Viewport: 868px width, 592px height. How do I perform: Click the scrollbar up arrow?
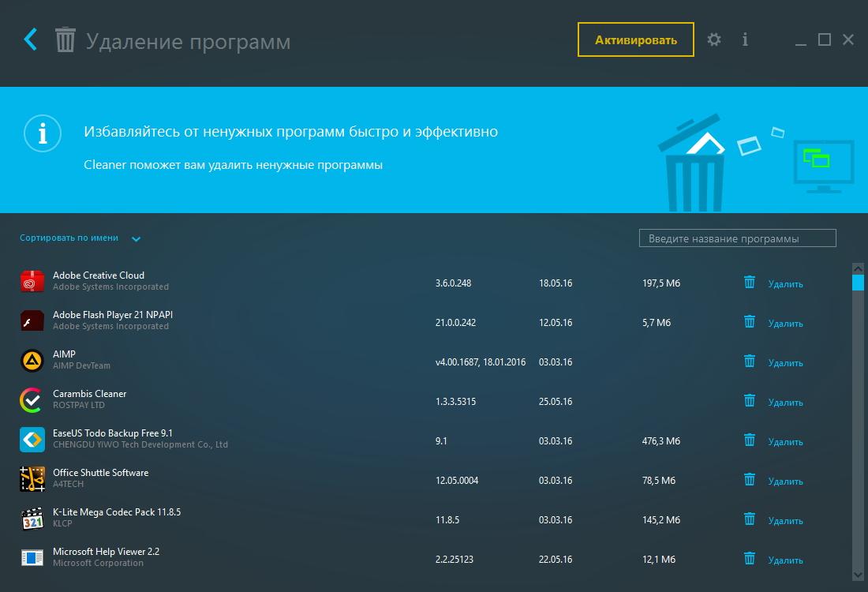click(x=858, y=268)
